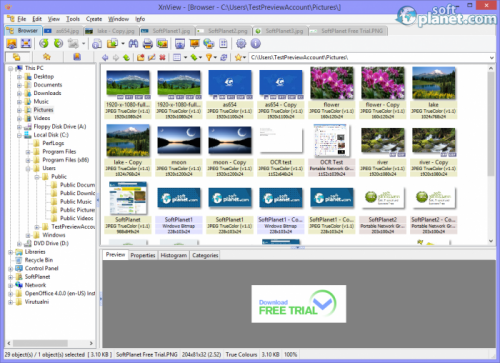Click the Slide show toolbar icon
Screen dimensions: 500x363
coord(194,44)
